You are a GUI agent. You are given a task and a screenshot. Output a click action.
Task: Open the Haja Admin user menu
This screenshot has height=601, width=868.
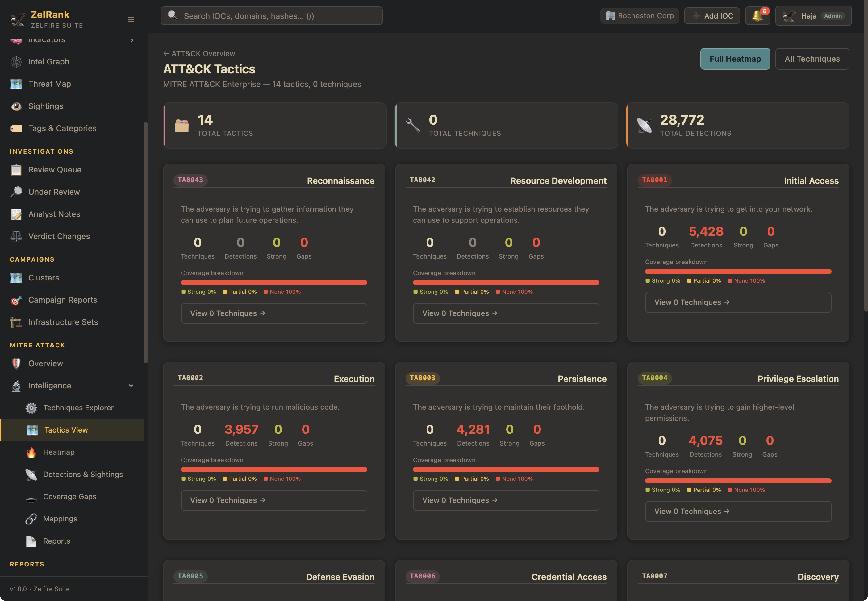pyautogui.click(x=813, y=16)
